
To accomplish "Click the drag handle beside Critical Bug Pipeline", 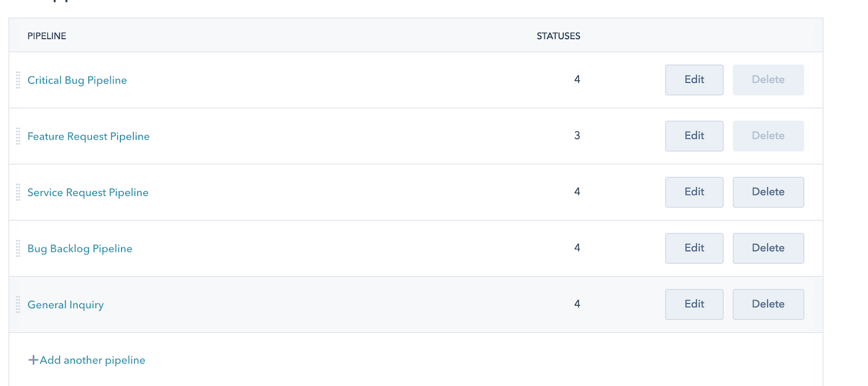I will 18,80.
